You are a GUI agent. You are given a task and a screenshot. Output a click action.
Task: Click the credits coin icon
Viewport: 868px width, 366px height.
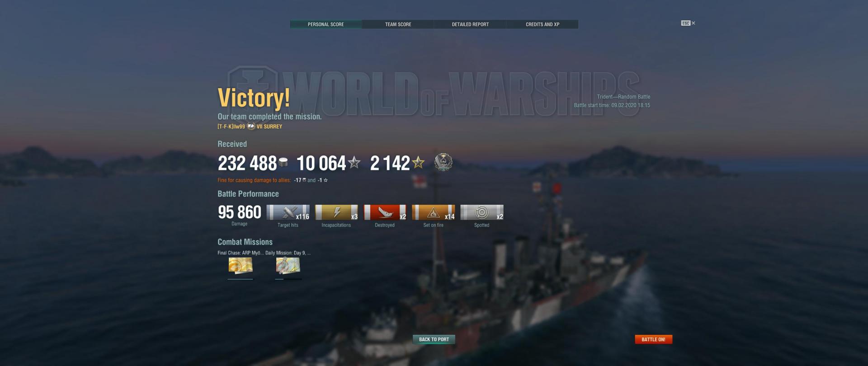[283, 162]
